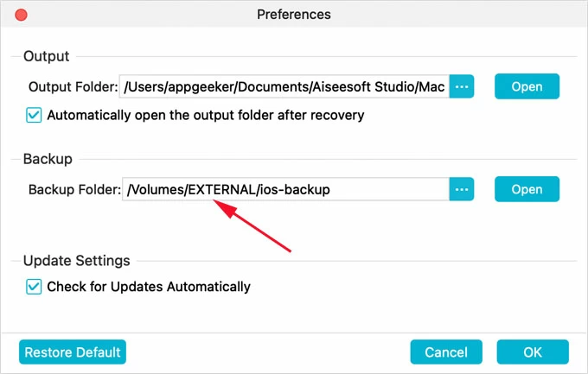588x374 pixels.
Task: Confirm the preferences with OK
Action: [x=533, y=352]
